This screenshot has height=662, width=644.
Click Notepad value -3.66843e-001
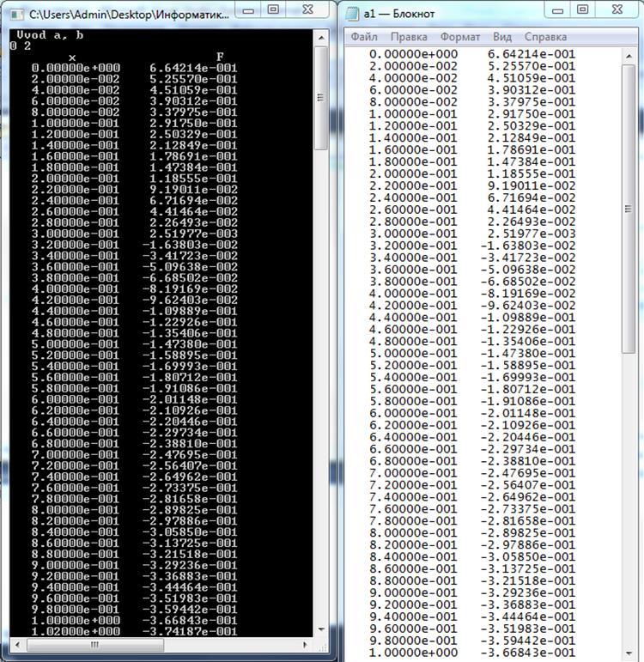528,653
